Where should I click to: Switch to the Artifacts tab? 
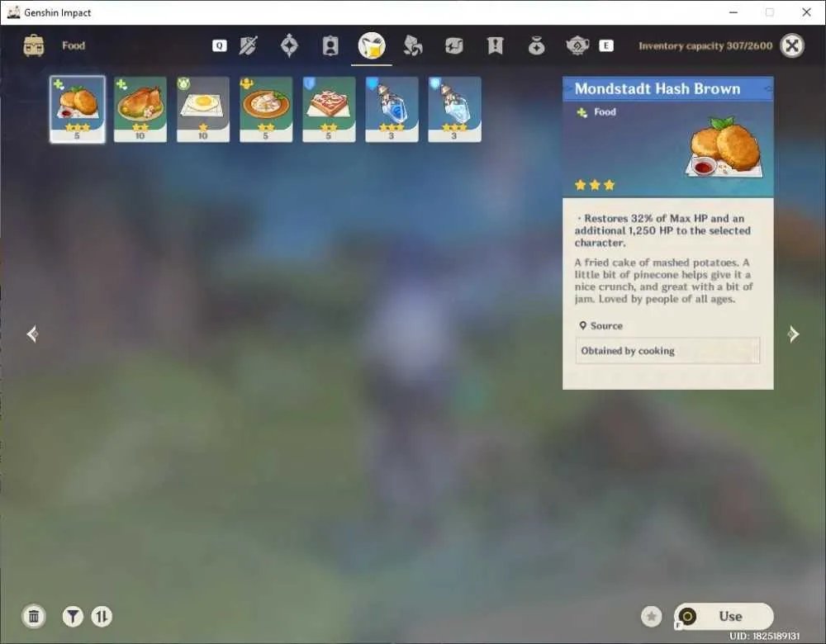pos(289,45)
